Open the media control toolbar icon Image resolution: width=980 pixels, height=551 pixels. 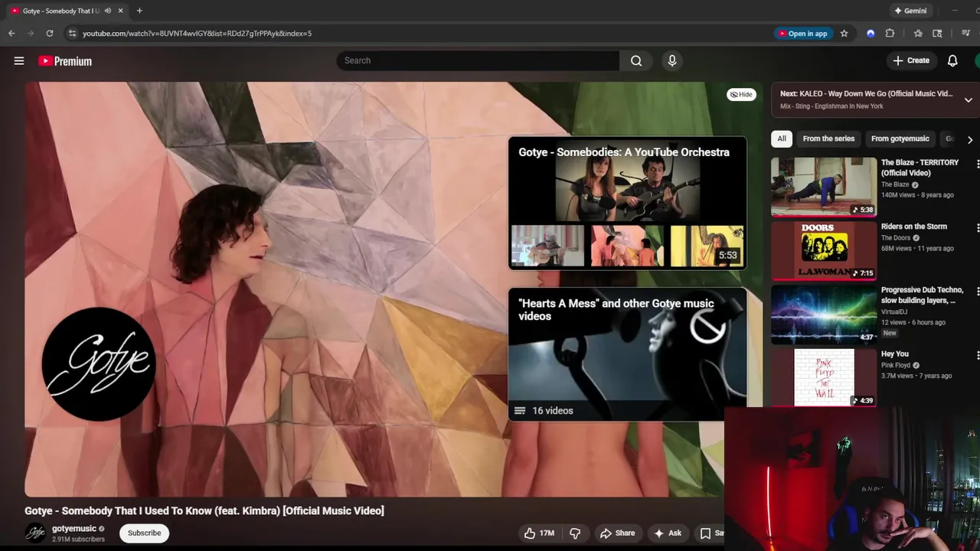tap(965, 33)
